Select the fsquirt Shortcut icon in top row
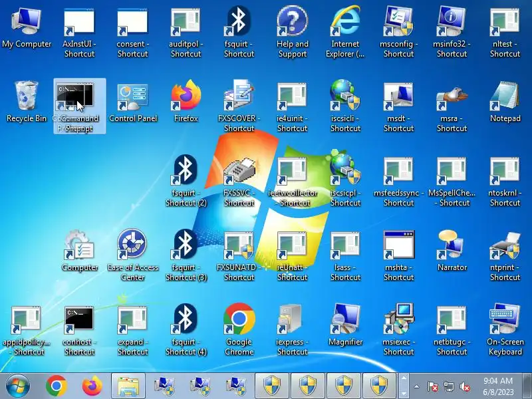 (239, 31)
